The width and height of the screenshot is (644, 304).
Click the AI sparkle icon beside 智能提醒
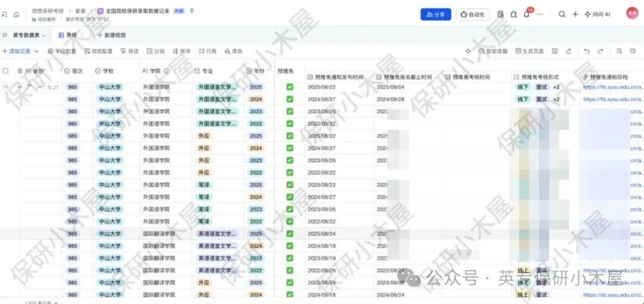click(468, 51)
